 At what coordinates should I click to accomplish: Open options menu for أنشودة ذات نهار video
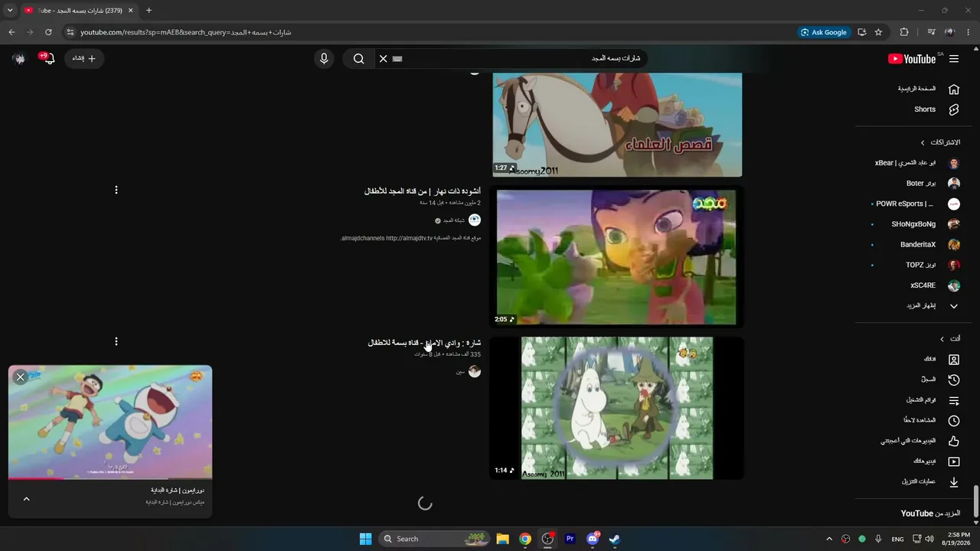click(116, 190)
